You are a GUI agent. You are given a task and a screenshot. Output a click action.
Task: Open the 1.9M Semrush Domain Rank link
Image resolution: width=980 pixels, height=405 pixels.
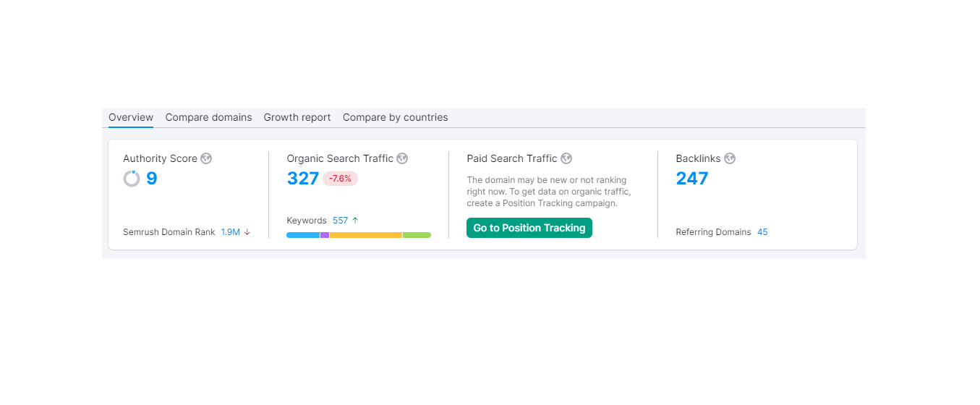pos(231,232)
